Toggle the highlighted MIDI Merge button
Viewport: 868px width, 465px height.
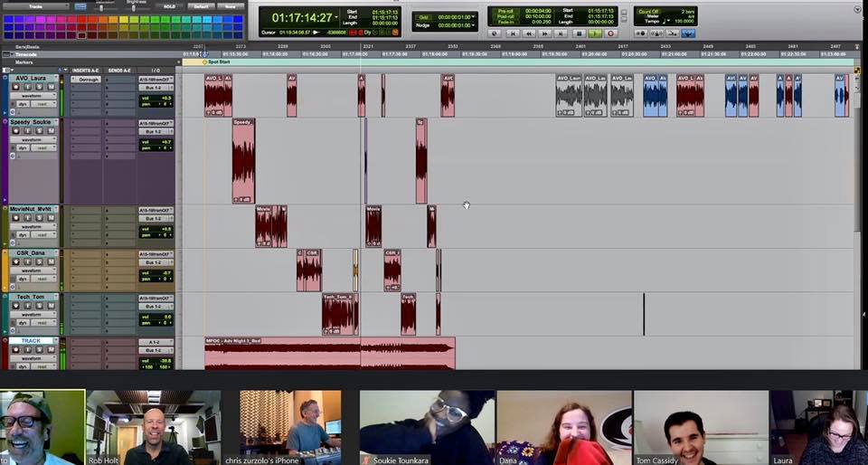tap(688, 33)
